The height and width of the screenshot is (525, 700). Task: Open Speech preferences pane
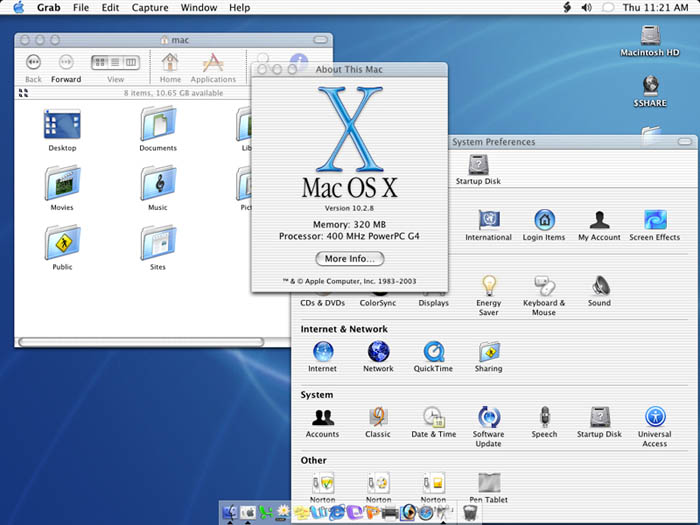[544, 422]
